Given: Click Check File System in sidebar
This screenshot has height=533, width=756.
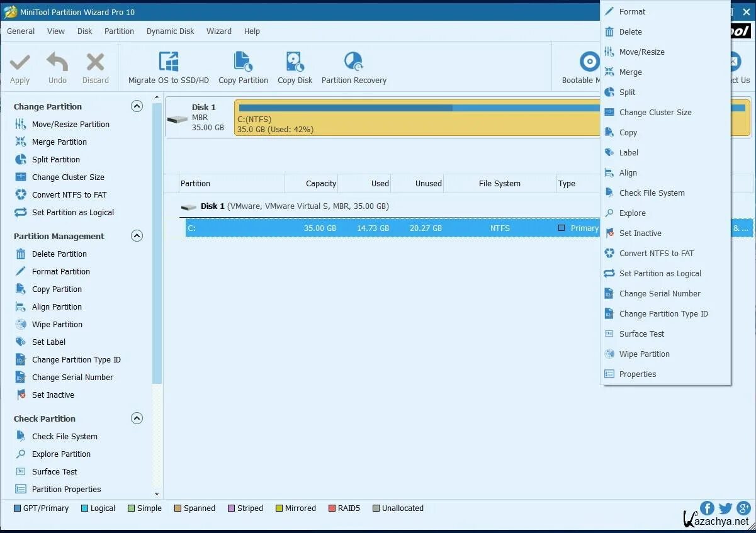Looking at the screenshot, I should 64,437.
